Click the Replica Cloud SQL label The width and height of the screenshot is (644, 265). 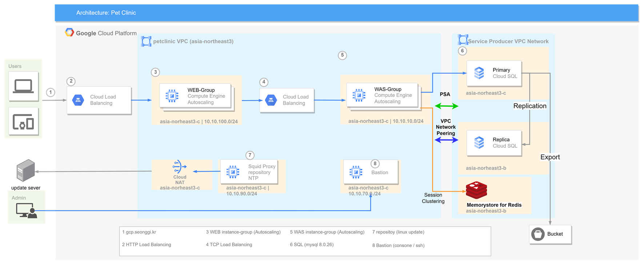coord(505,143)
